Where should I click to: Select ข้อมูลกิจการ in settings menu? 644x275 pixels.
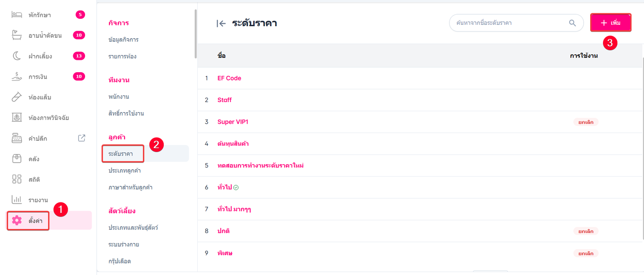tap(123, 40)
